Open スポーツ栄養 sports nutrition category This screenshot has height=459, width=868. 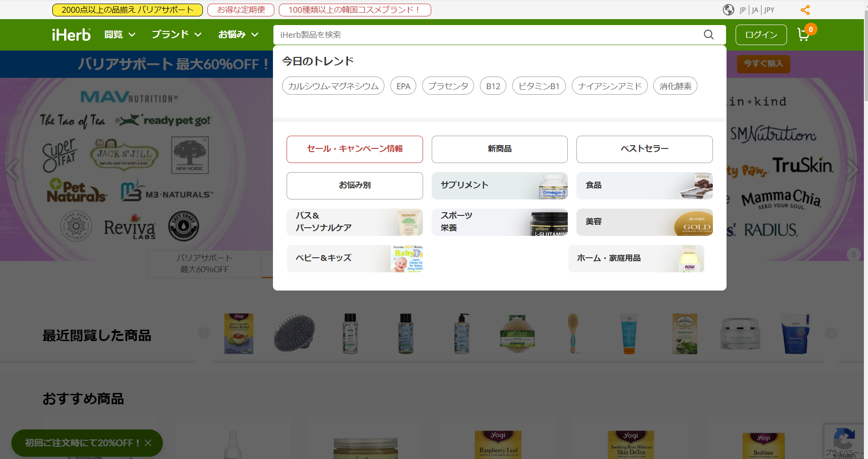click(500, 222)
